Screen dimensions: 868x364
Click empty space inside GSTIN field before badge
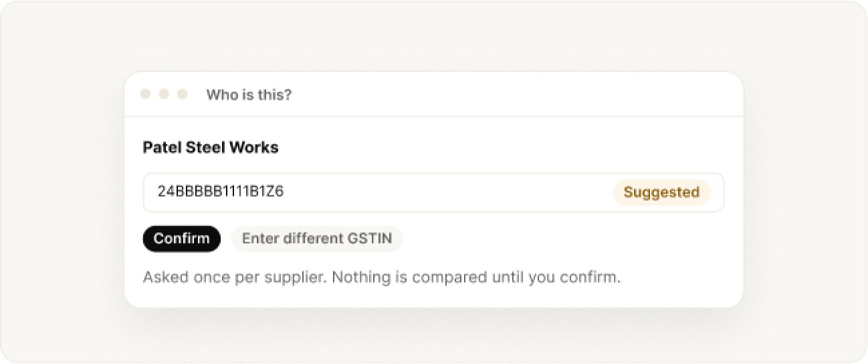click(448, 193)
